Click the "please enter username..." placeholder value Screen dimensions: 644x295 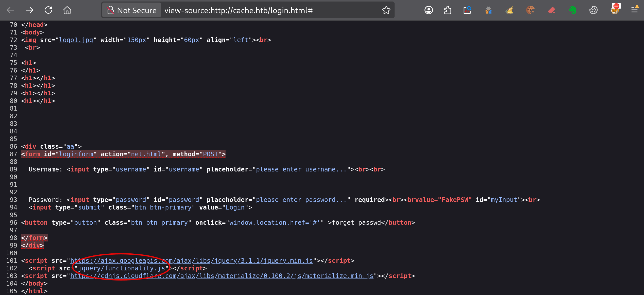301,169
